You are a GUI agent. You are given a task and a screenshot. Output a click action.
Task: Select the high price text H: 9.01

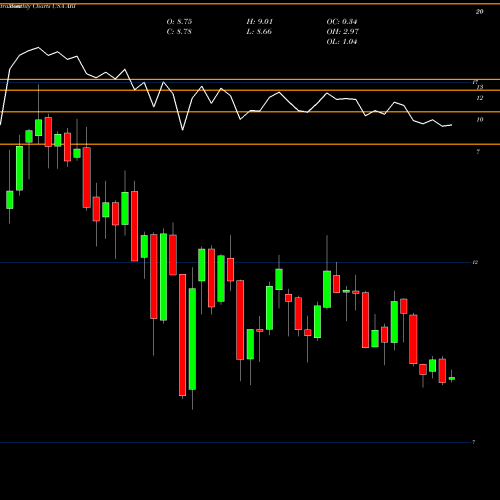(x=260, y=22)
